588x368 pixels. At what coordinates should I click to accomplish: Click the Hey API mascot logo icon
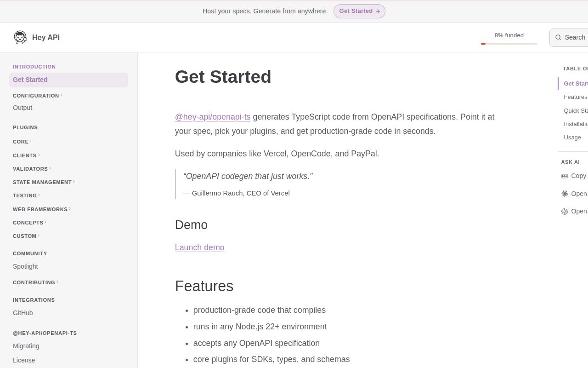tap(20, 37)
